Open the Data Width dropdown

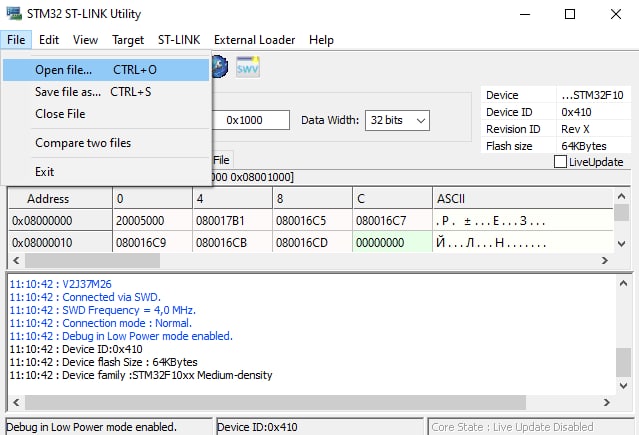[x=397, y=120]
